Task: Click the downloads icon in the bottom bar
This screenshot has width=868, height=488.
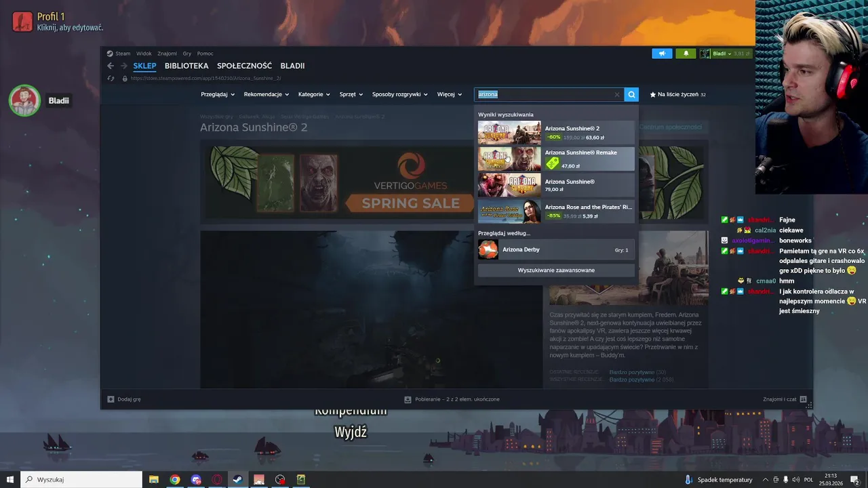Action: pos(408,399)
